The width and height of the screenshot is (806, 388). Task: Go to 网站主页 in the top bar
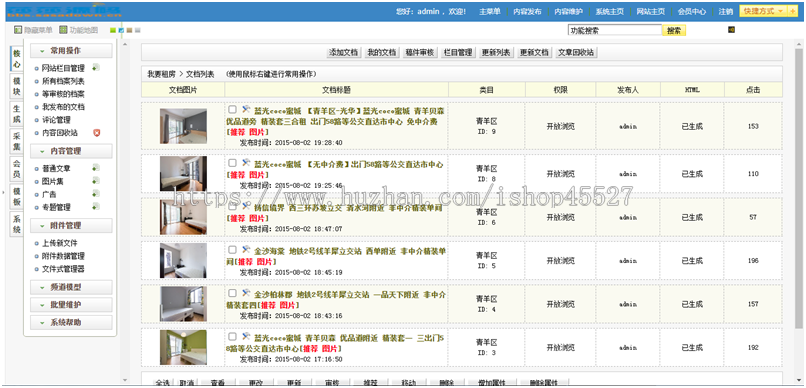pyautogui.click(x=650, y=11)
